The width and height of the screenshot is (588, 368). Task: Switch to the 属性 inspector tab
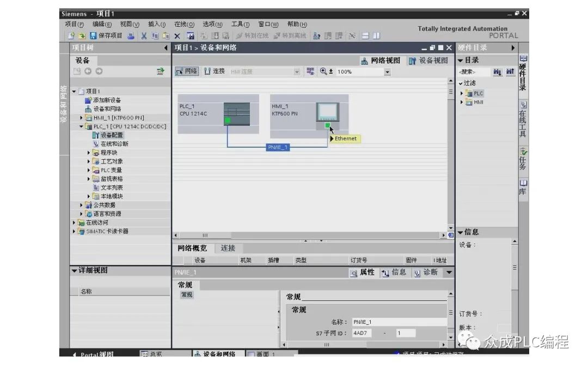pos(362,272)
